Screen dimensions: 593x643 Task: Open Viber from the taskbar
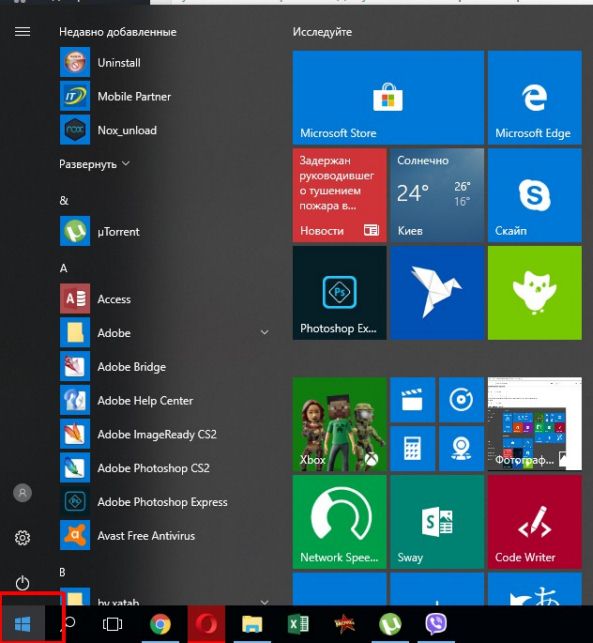click(436, 624)
